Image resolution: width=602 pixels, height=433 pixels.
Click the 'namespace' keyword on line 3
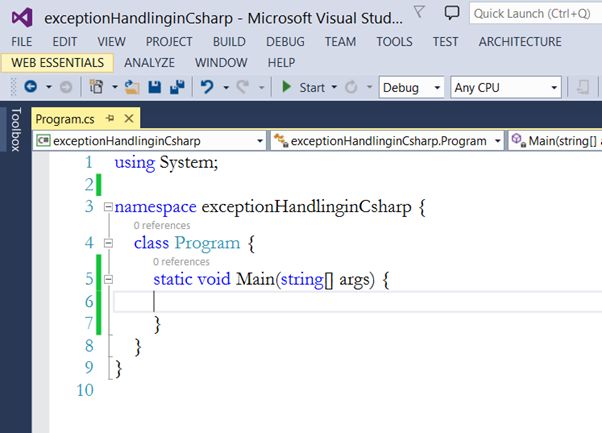[x=155, y=207]
